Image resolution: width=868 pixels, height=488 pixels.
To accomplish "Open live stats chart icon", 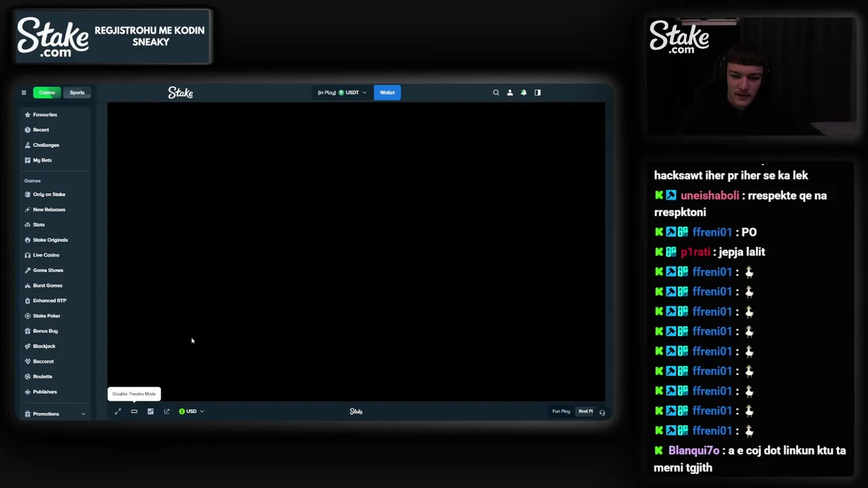I will (x=151, y=411).
